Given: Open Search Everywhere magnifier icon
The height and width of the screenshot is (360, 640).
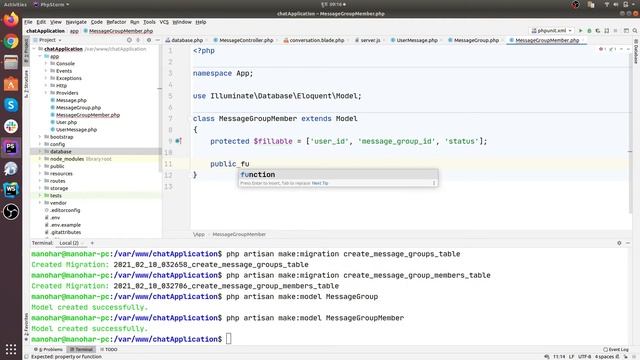Looking at the screenshot, I should coord(635,31).
